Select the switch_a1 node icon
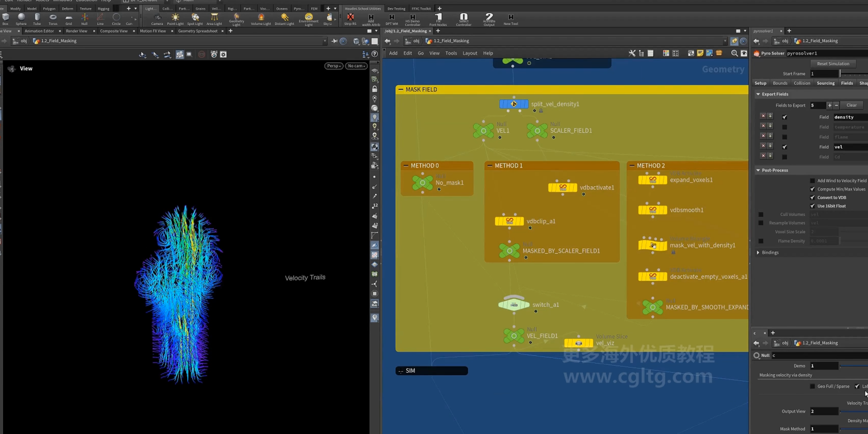Screen dimensions: 868x434 click(514, 304)
